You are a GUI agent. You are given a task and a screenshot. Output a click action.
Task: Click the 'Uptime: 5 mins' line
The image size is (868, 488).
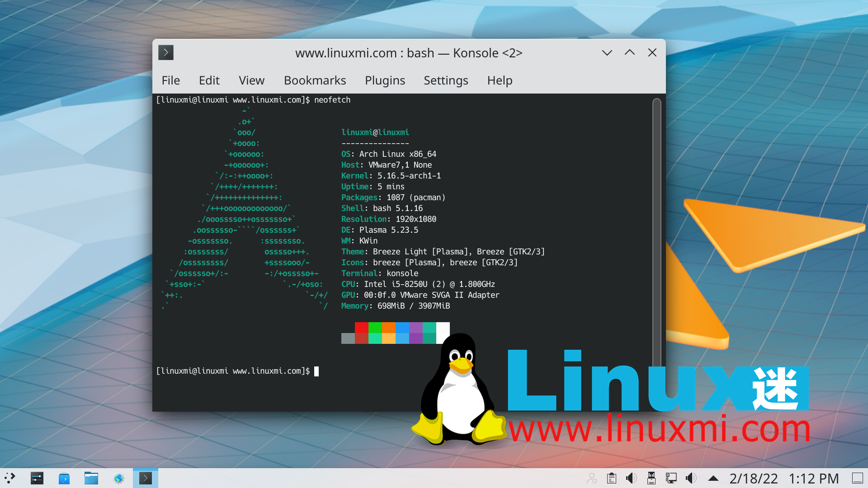coord(373,187)
